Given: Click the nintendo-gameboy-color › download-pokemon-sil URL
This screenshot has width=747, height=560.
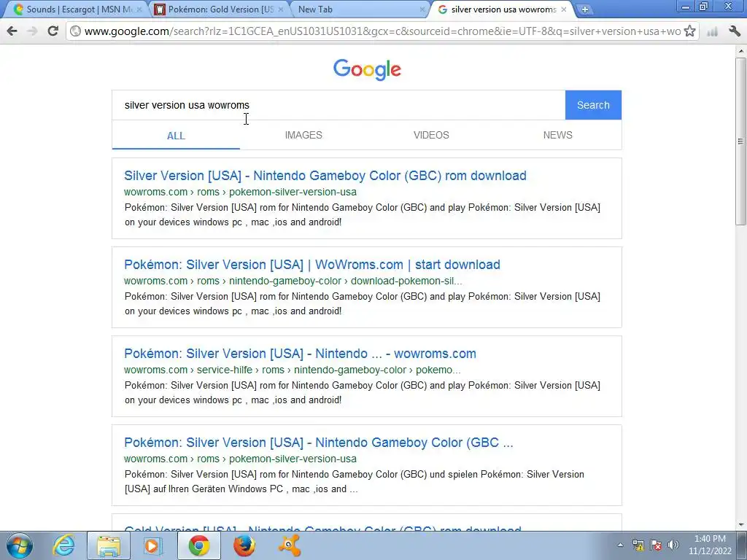Looking at the screenshot, I should pyautogui.click(x=293, y=281).
